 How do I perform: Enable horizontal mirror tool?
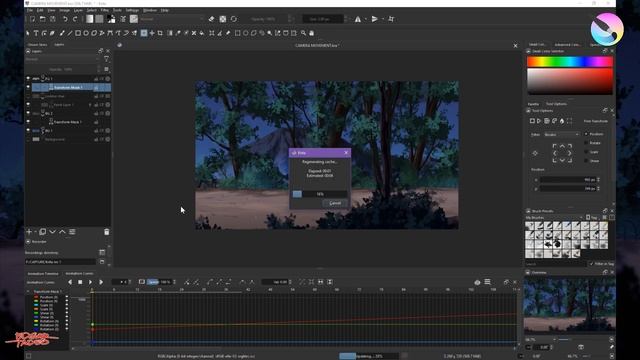tap(358, 19)
